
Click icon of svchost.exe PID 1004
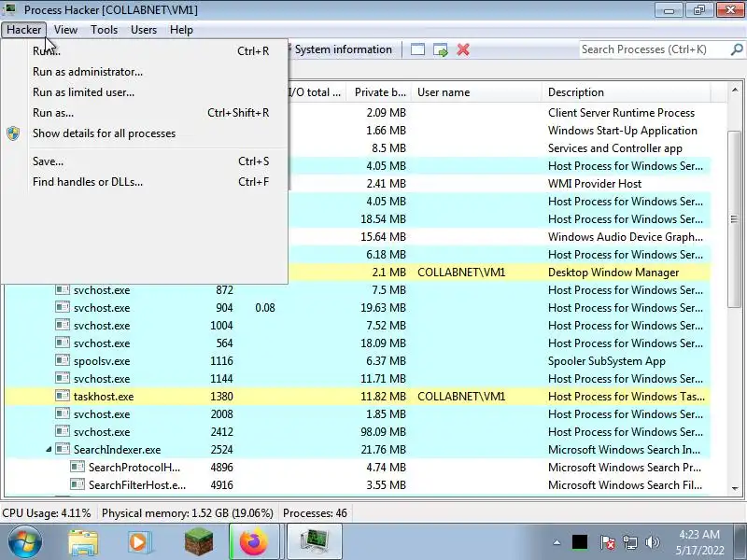(63, 325)
